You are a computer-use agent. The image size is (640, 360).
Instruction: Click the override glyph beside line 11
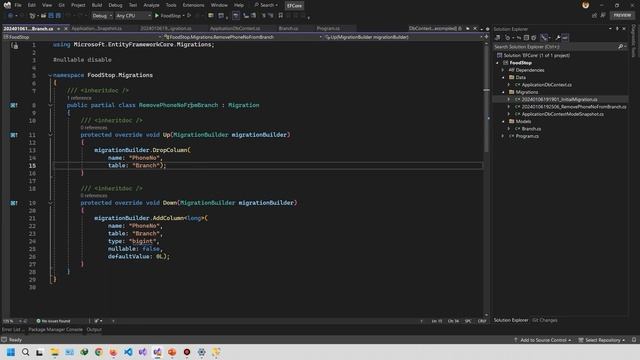pyautogui.click(x=14, y=135)
